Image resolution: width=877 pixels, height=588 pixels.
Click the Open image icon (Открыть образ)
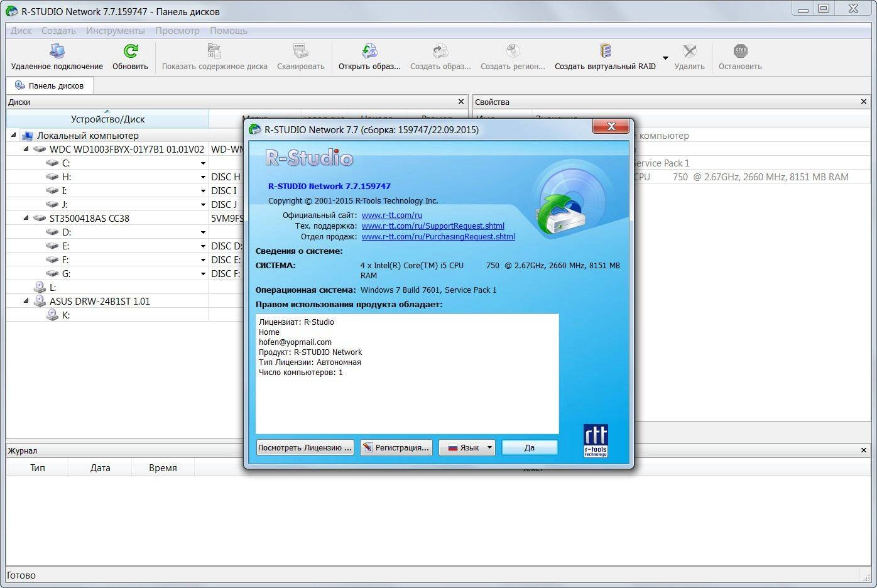pyautogui.click(x=369, y=51)
